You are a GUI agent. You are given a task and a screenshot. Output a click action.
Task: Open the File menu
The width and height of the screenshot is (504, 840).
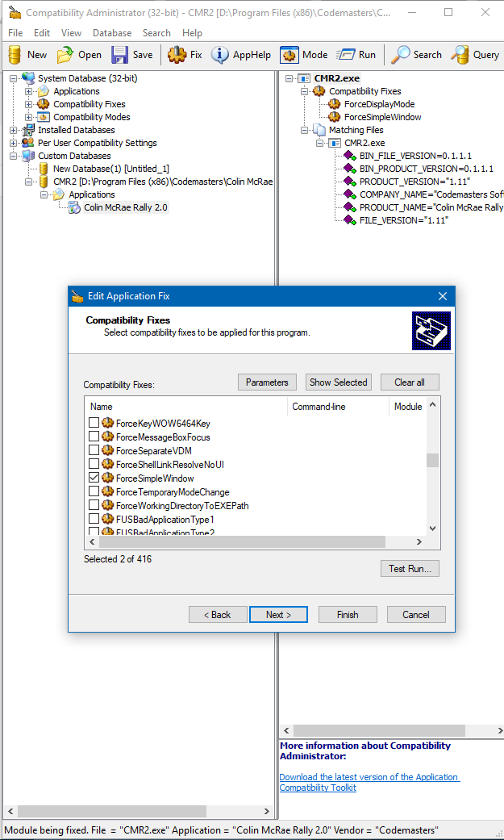(x=15, y=32)
